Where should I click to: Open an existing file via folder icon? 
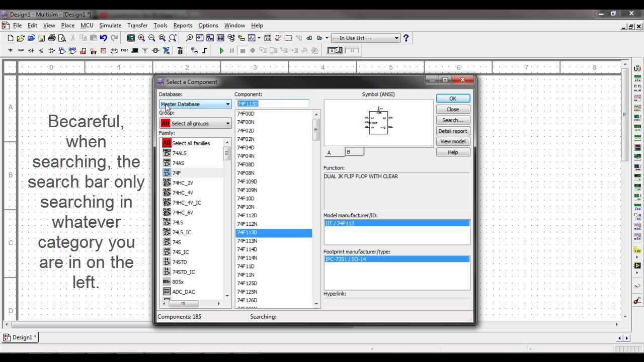click(x=21, y=38)
